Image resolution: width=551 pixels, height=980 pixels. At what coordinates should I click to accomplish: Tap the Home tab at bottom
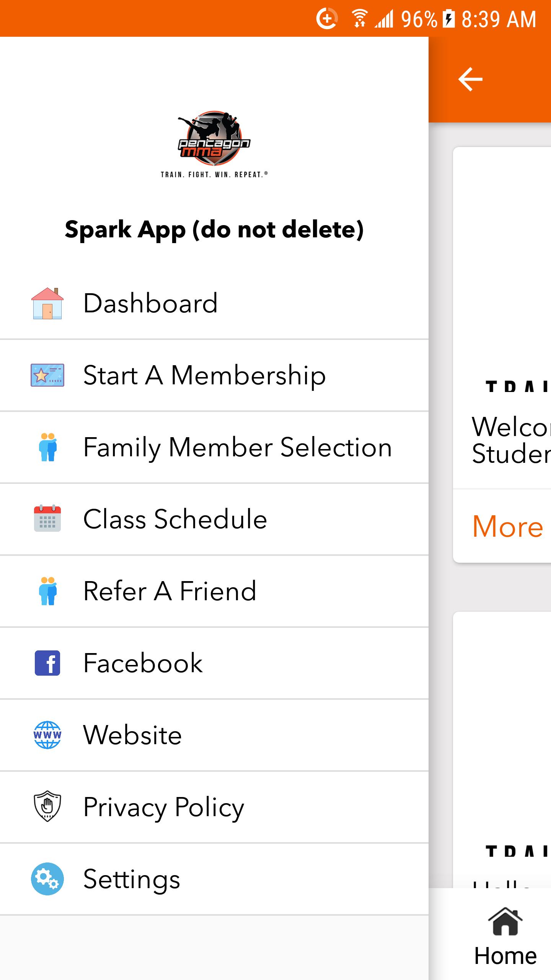pyautogui.click(x=505, y=936)
